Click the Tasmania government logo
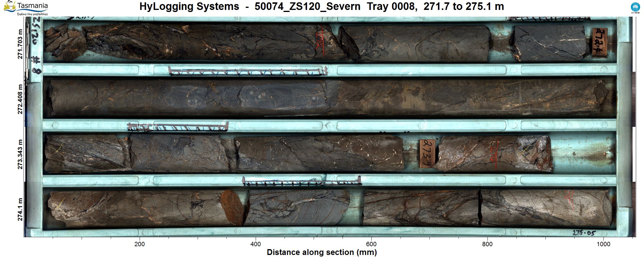This screenshot has width=644, height=257. pos(26,8)
